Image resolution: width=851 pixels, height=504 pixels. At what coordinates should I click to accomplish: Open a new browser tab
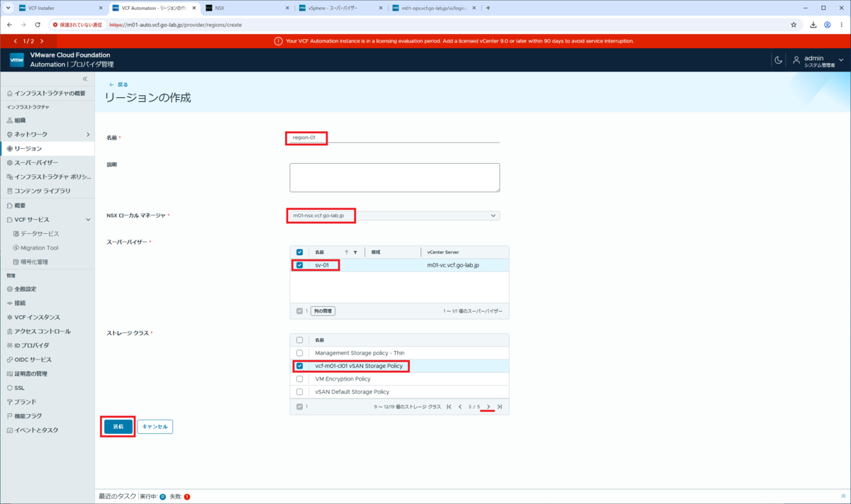pyautogui.click(x=488, y=8)
